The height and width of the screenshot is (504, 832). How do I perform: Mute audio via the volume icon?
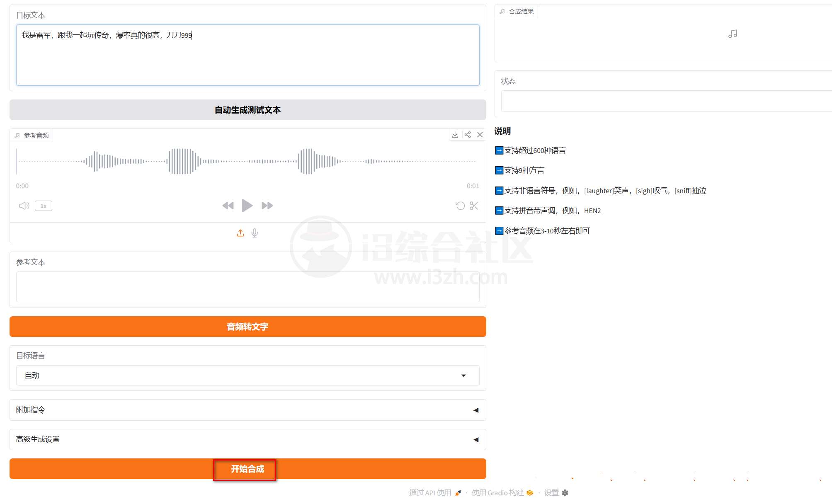pyautogui.click(x=24, y=206)
